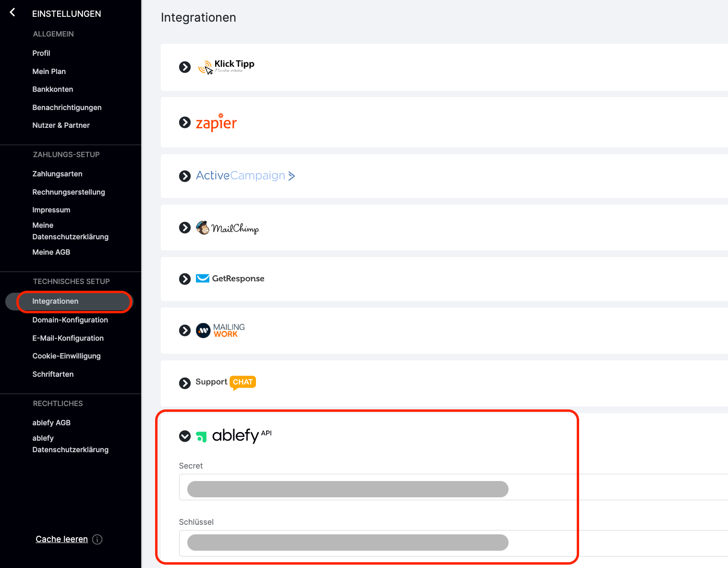Viewport: 728px width, 568px height.
Task: Click the Secret field label
Action: tap(191, 466)
